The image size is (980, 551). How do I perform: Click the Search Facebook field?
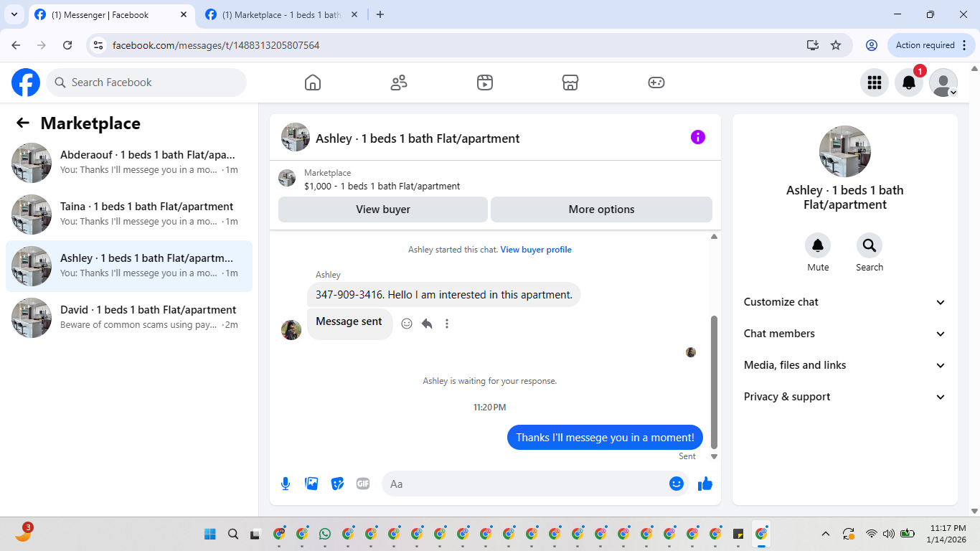click(146, 83)
